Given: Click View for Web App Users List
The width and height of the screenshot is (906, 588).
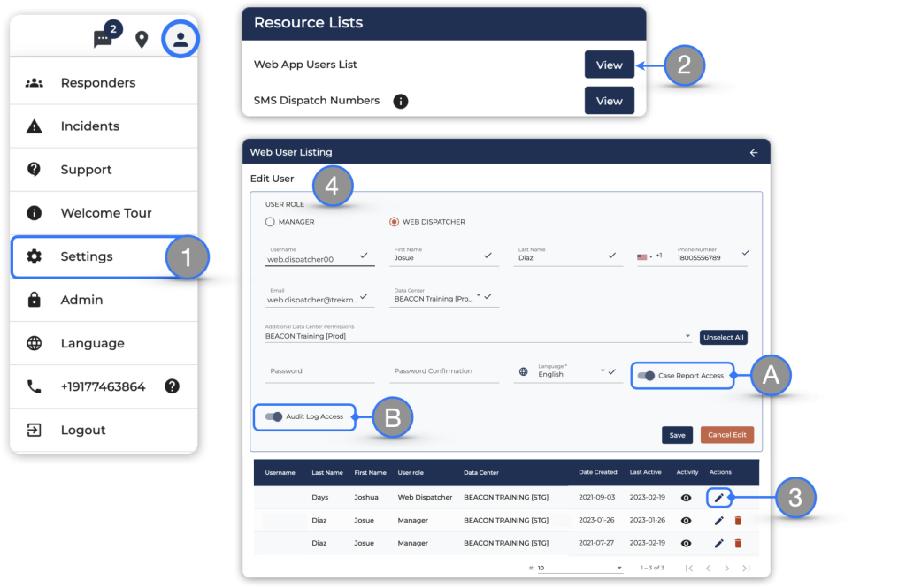Looking at the screenshot, I should [609, 65].
